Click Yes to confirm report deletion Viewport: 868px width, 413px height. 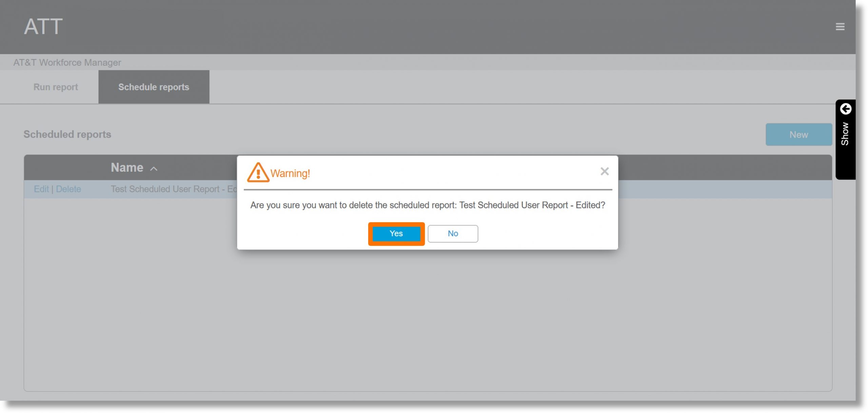396,233
